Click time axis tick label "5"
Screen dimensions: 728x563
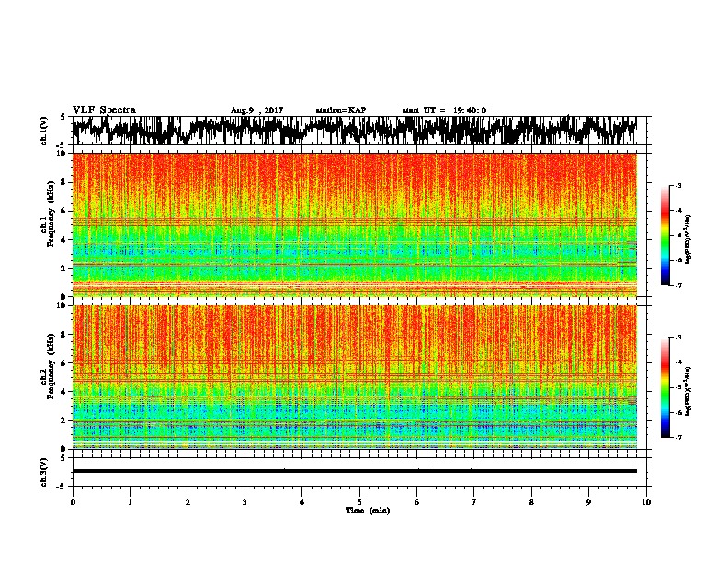tap(359, 502)
